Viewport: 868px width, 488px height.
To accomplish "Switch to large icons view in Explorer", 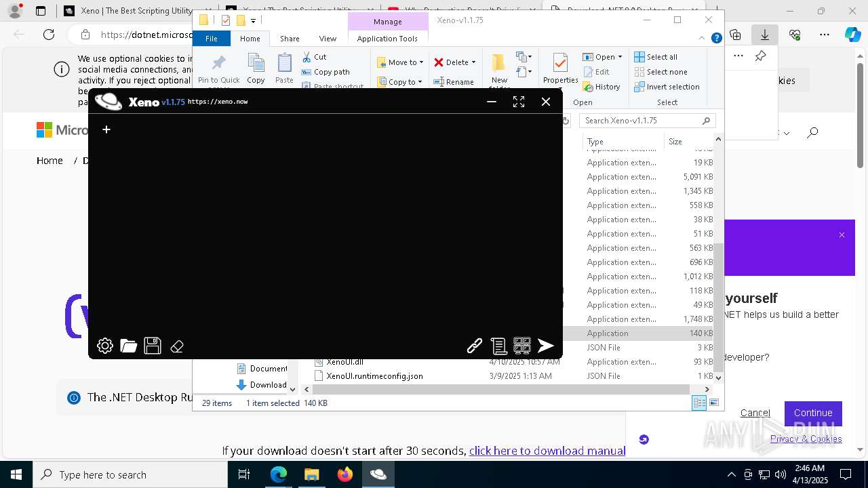I will (x=714, y=403).
